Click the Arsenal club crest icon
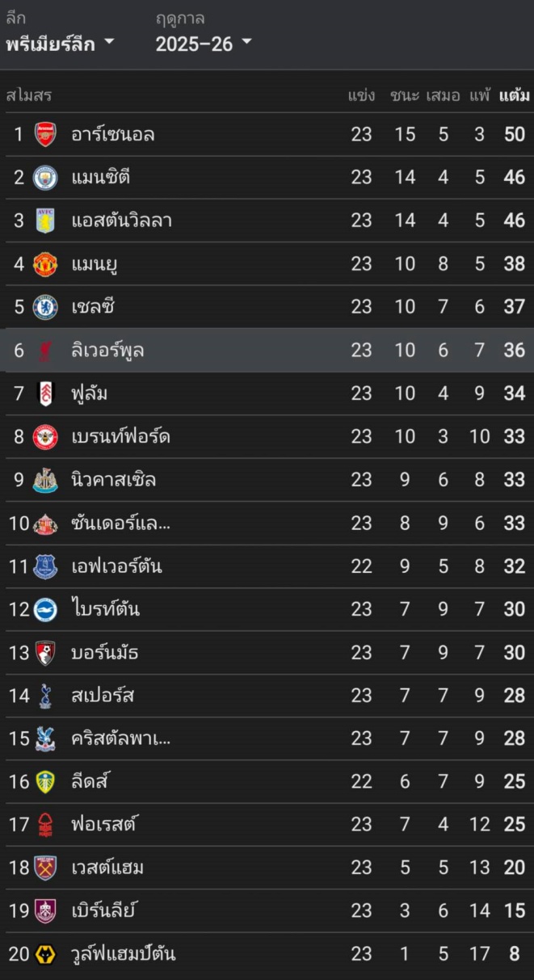 (x=45, y=134)
